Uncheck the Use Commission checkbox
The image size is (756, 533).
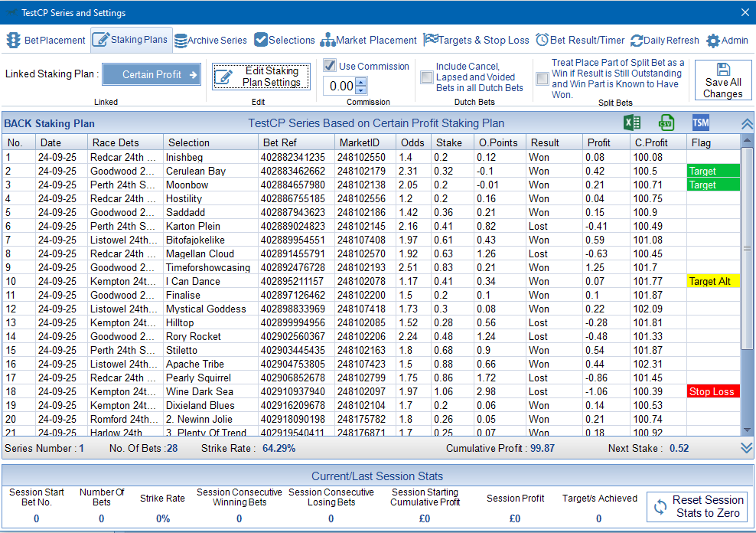click(x=330, y=66)
